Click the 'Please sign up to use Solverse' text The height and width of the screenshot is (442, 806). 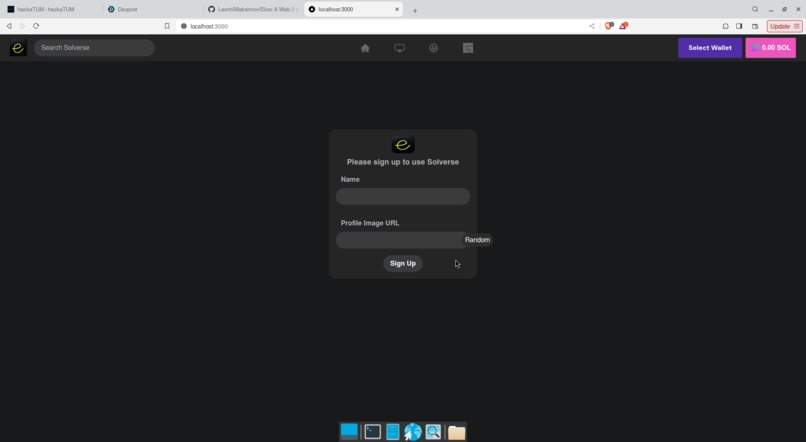tap(402, 162)
